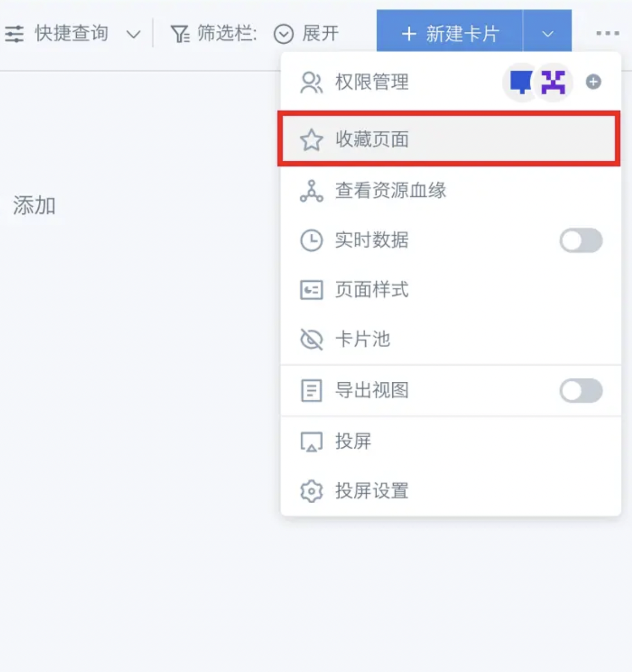This screenshot has height=672, width=632.
Task: Open the 快捷查询 dropdown chevron
Action: tap(133, 35)
